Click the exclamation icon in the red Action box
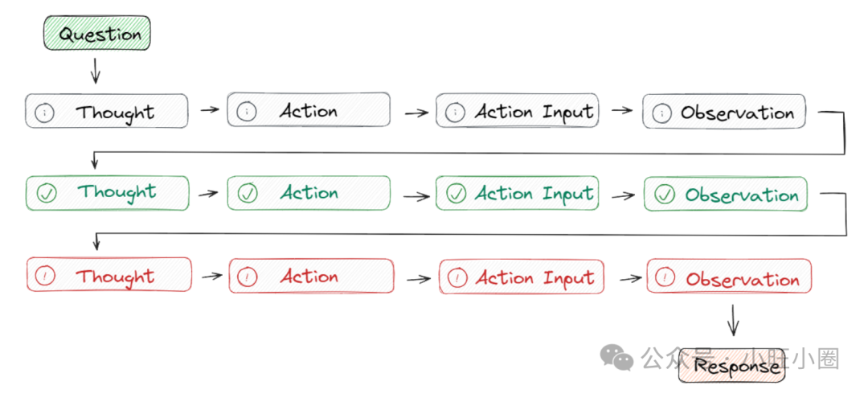Screen dimensions: 868x394 click(249, 277)
